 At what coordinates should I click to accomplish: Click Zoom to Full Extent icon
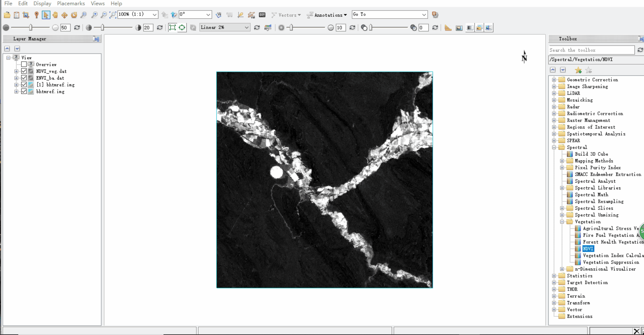pos(113,15)
